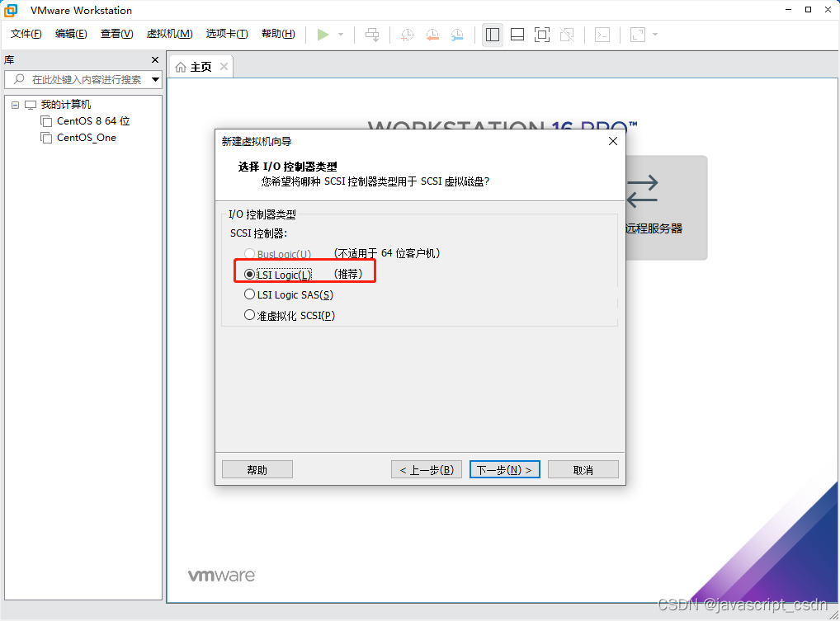Click the CentOS 8 64 位 VM icon
Screen dimensions: 840x621
[46, 121]
